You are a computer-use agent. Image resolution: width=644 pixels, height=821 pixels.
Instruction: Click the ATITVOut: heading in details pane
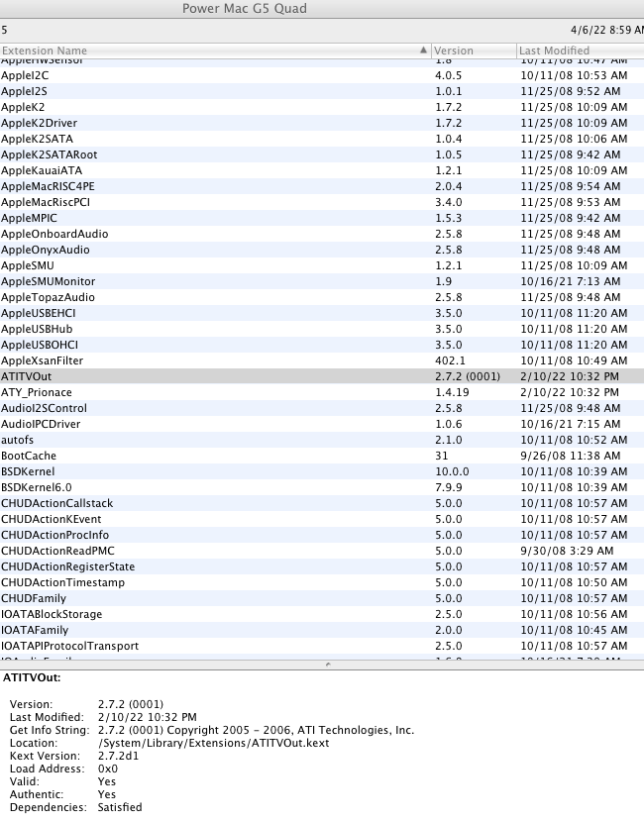[x=32, y=677]
